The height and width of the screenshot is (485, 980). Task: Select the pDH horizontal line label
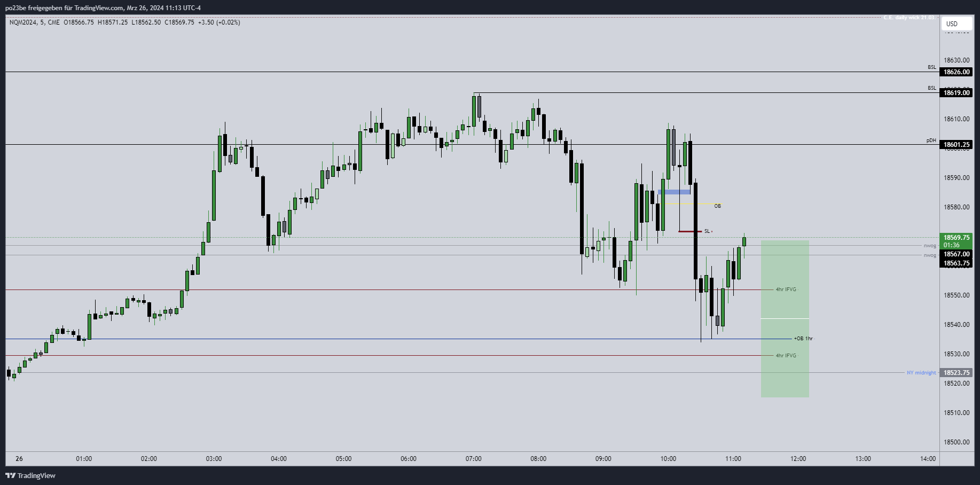932,139
